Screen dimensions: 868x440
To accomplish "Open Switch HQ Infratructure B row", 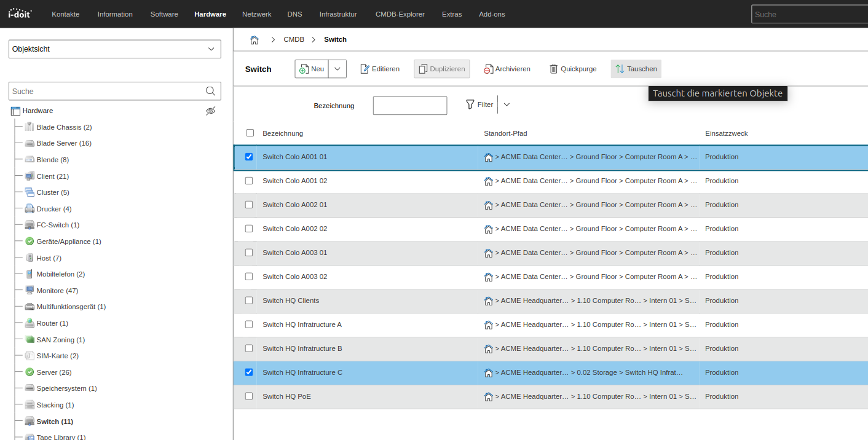I will (551, 348).
